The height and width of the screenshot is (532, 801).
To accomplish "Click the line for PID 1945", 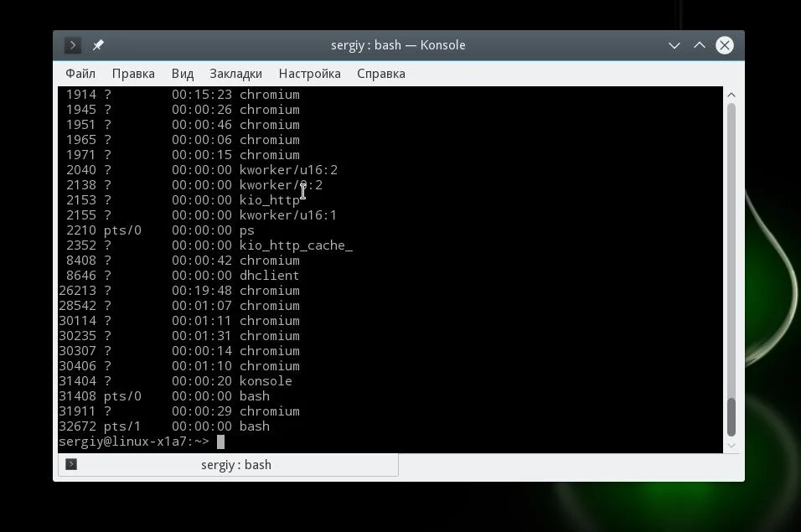I will click(x=183, y=110).
